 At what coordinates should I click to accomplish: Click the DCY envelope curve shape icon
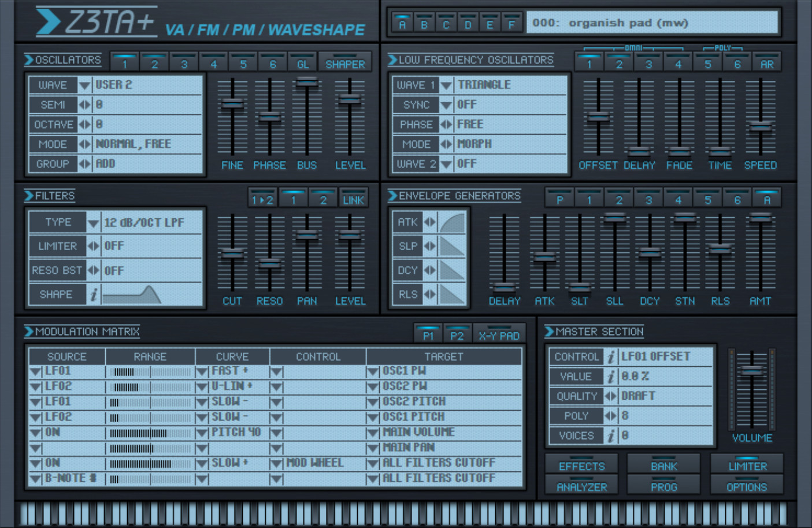[452, 270]
